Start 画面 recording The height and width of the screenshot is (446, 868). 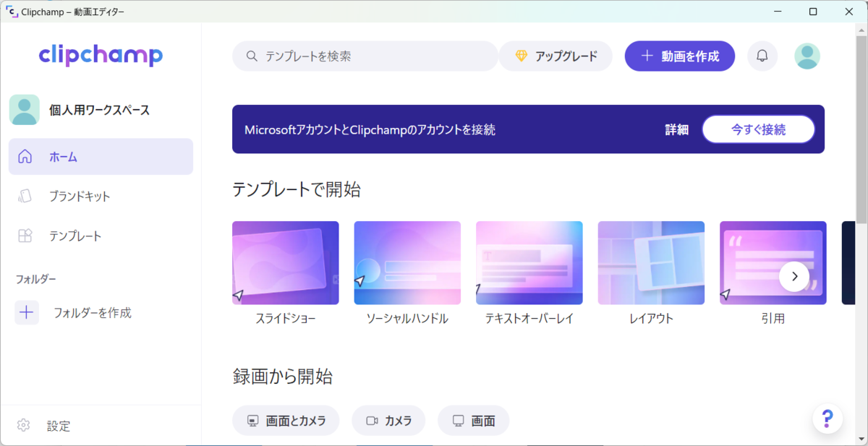click(473, 420)
